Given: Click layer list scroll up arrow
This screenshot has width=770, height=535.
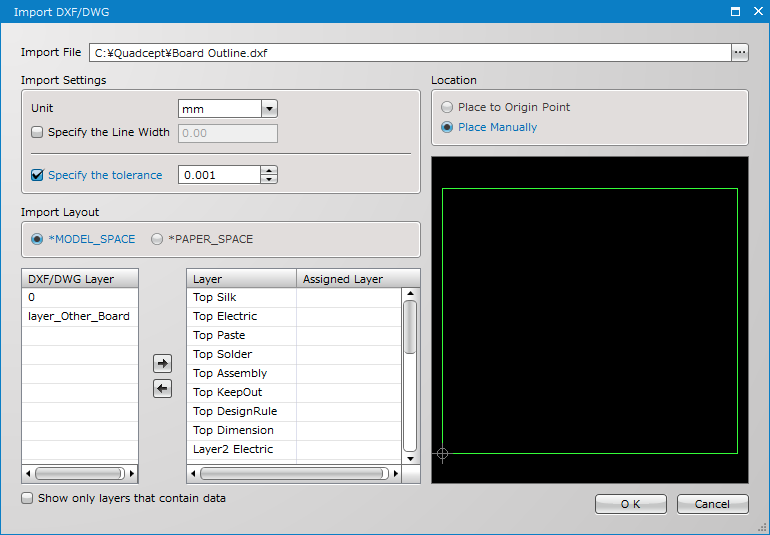Looking at the screenshot, I should (411, 293).
